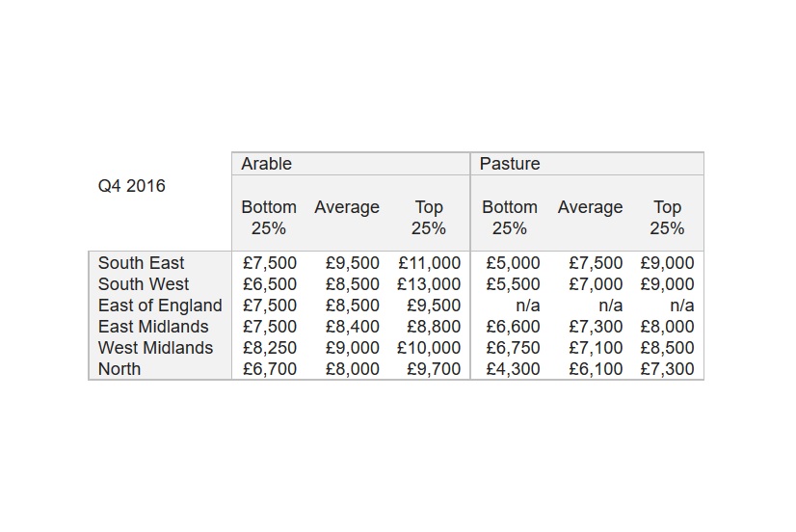This screenshot has height=532, width=796.
Task: Click the £11,000 South East arable cell
Action: pos(430,263)
